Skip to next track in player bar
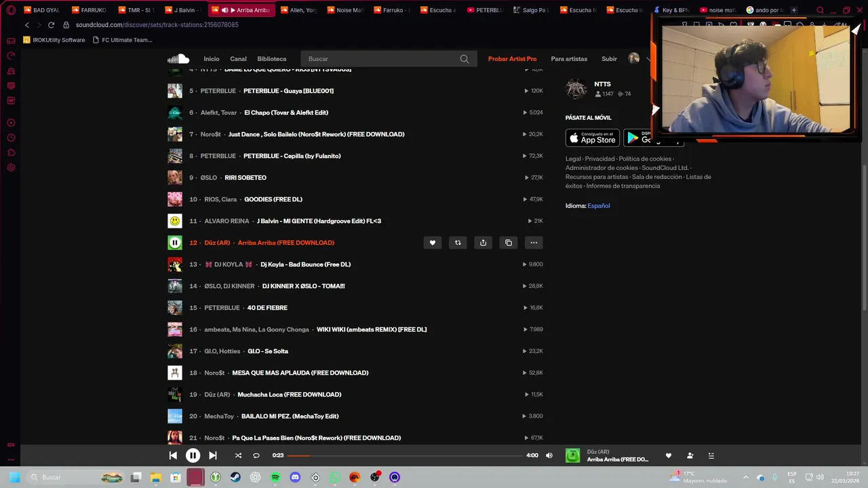The image size is (868, 488). [x=212, y=455]
